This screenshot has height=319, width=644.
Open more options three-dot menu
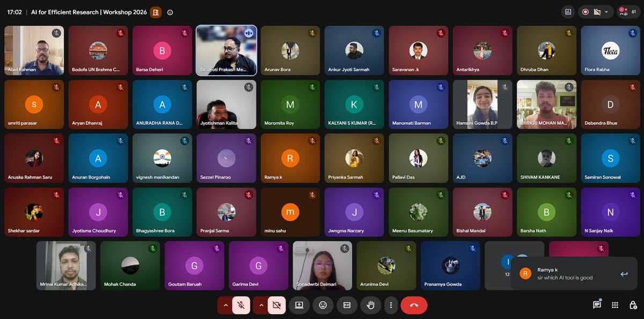click(391, 305)
